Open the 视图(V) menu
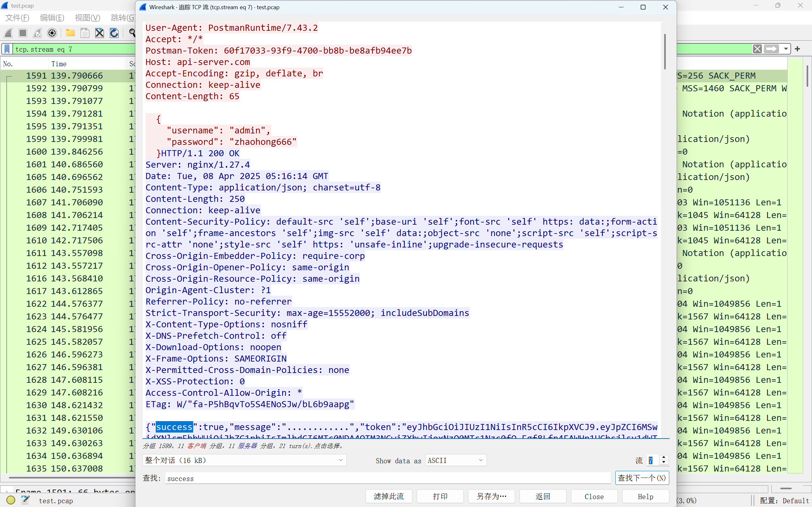This screenshot has height=507, width=812. (x=87, y=18)
